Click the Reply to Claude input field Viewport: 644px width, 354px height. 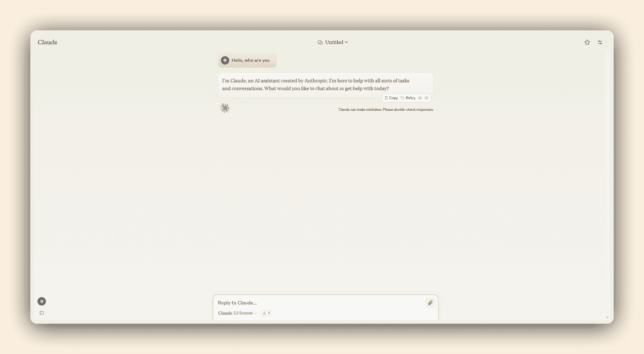(x=318, y=303)
